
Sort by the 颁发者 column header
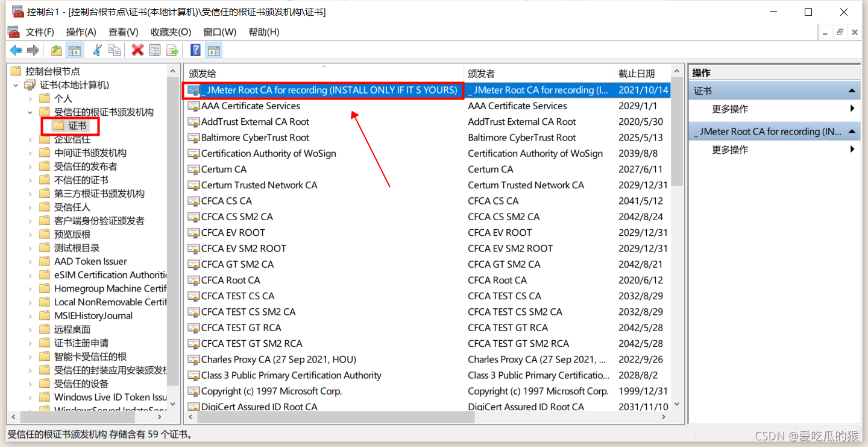coord(538,74)
